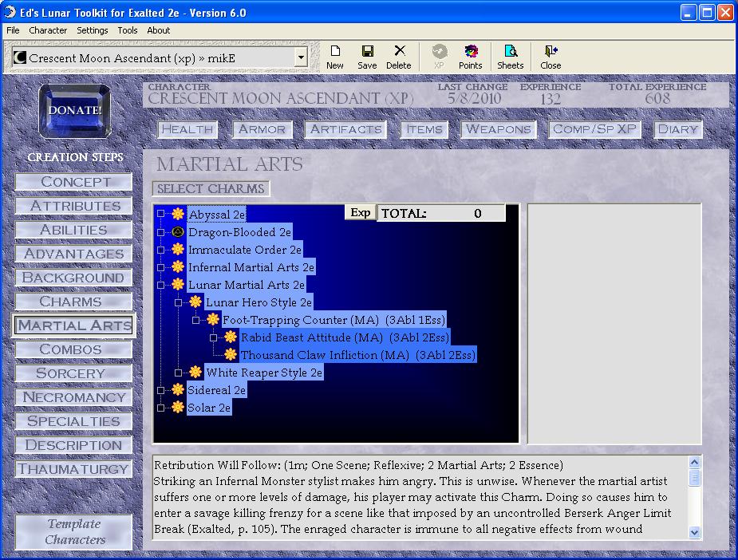Screen dimensions: 738x560
Task: Switch to the Health tab
Action: click(x=187, y=129)
